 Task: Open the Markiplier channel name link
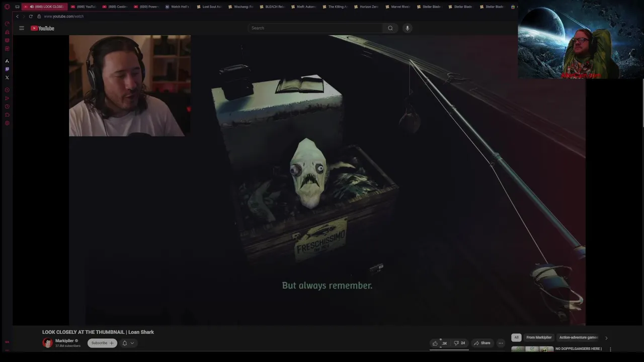pyautogui.click(x=64, y=341)
